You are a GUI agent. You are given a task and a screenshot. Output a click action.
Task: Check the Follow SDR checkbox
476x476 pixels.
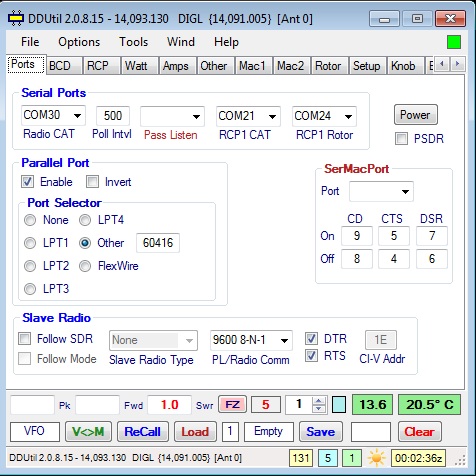tap(25, 338)
